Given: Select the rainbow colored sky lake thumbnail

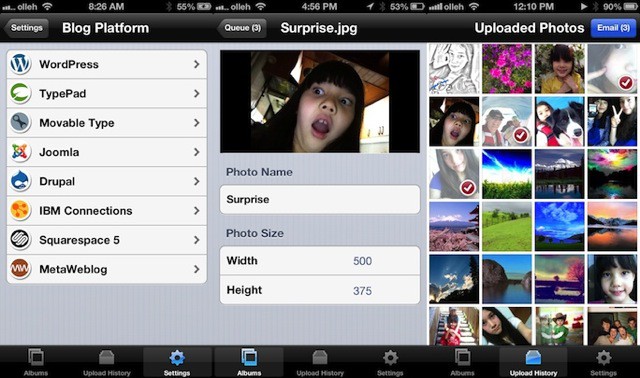Looking at the screenshot, I should click(x=612, y=174).
